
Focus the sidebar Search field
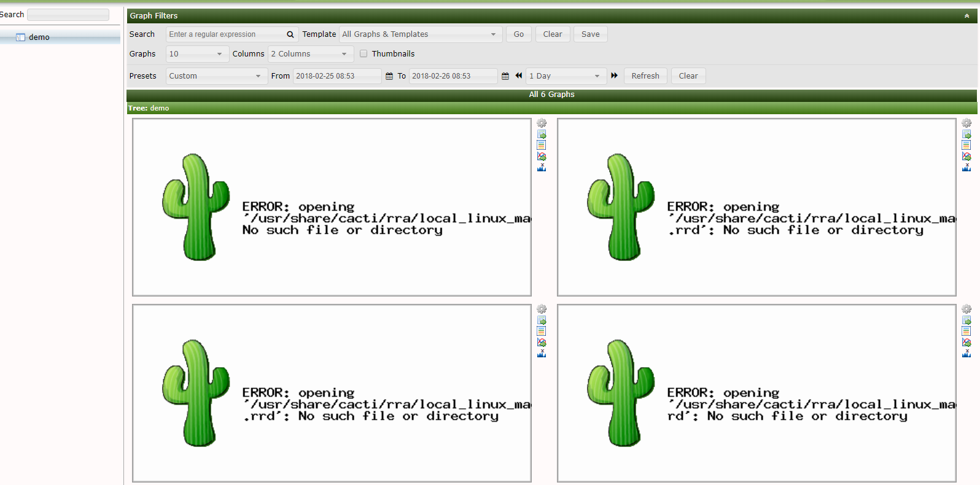[68, 15]
